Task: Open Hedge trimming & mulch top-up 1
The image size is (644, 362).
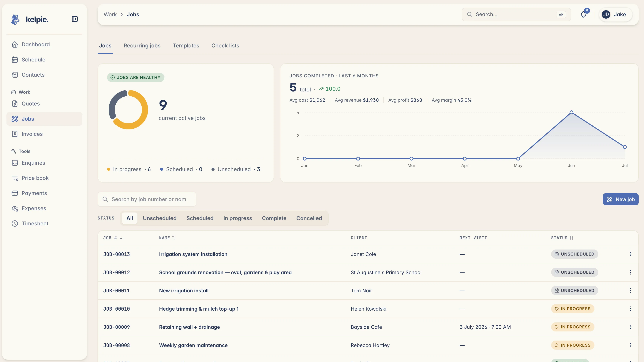Action: coord(199,309)
